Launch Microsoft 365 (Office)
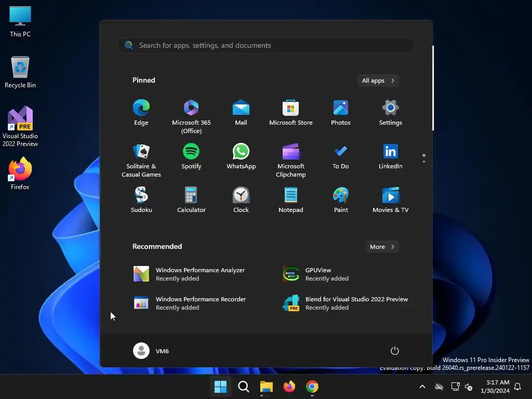This screenshot has width=532, height=399. click(191, 117)
